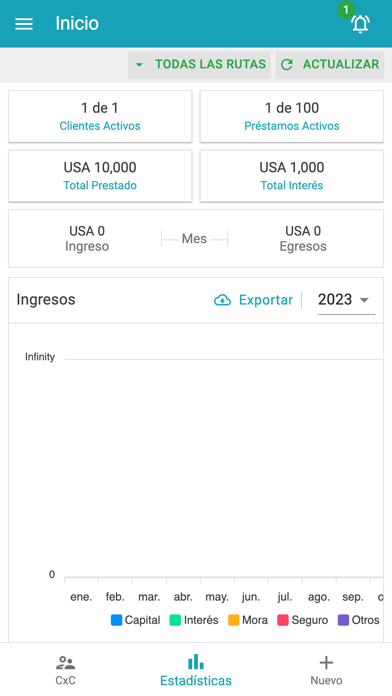Tap the Estadísticas bar chart icon
This screenshot has width=392, height=696.
click(196, 662)
